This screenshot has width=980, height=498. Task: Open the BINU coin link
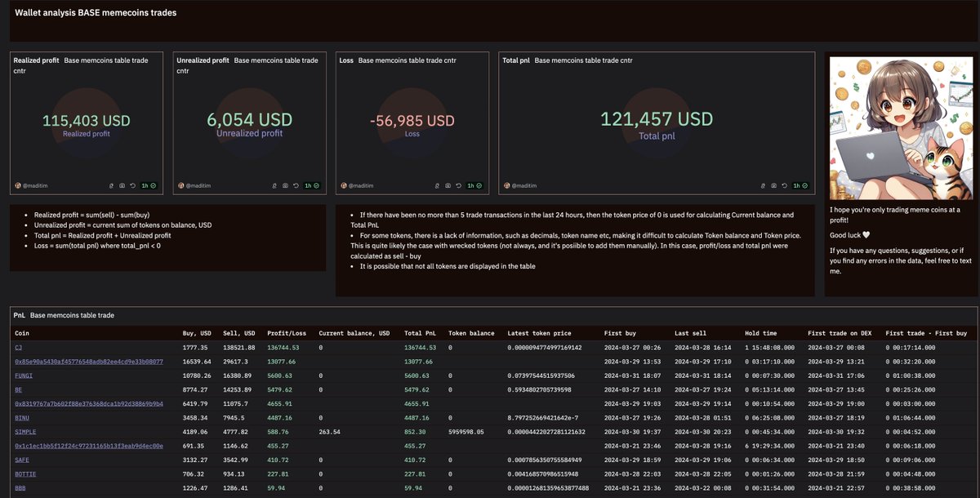pos(22,417)
